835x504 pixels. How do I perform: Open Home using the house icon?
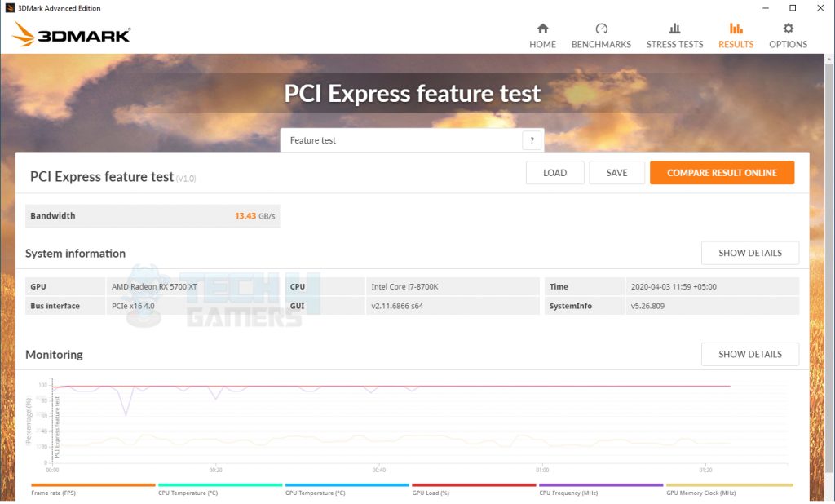542,33
